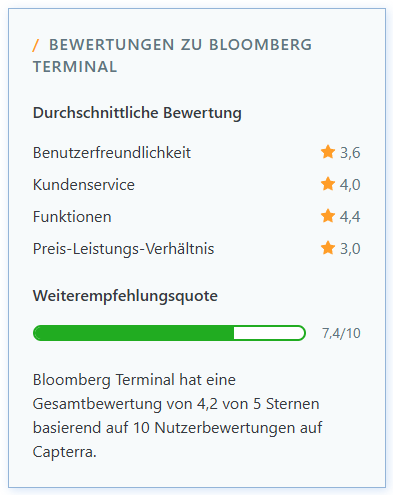
Task: Click the Preis-Leistungs-Verhältnis label
Action: coord(123,249)
